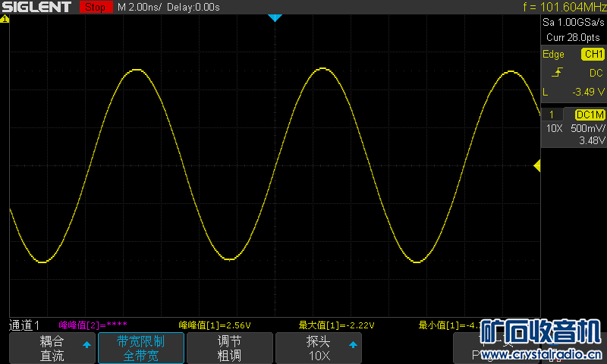Click the Sa 1.00GSa/s sample rate text
This screenshot has height=364, width=607.
point(574,22)
